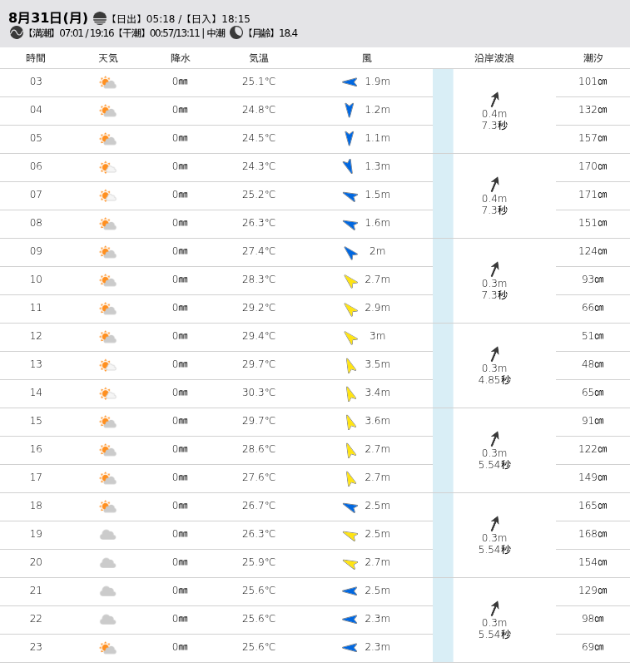Click the cloudy icon for hour 22
Screen dimensions: 630x672
pyautogui.click(x=107, y=620)
